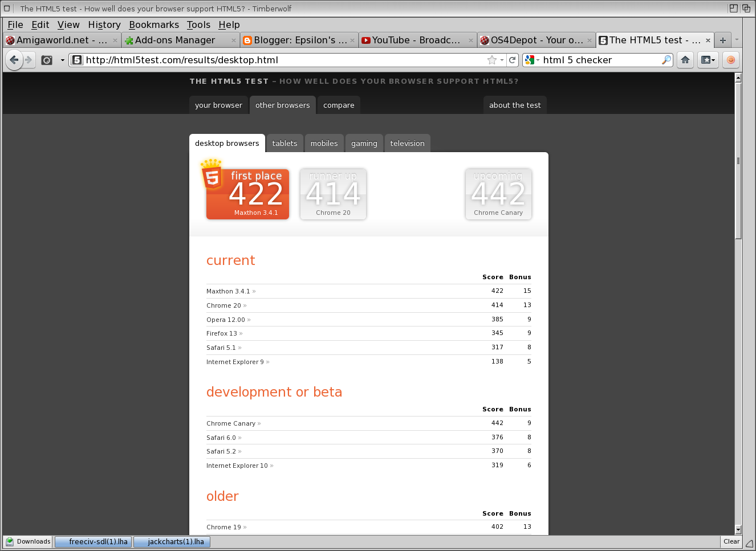Switch to gaming results tab

click(364, 144)
